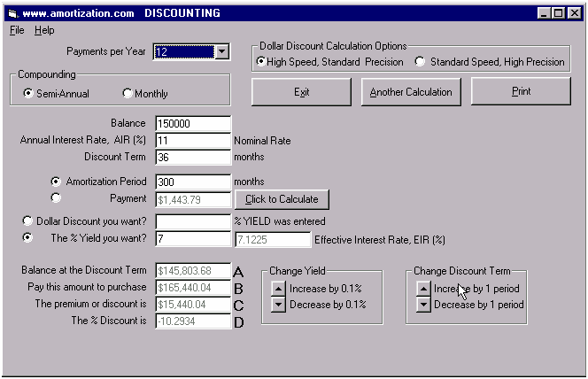This screenshot has height=379, width=588.
Task: Choose Standard Speed, High Precision option
Action: (421, 62)
